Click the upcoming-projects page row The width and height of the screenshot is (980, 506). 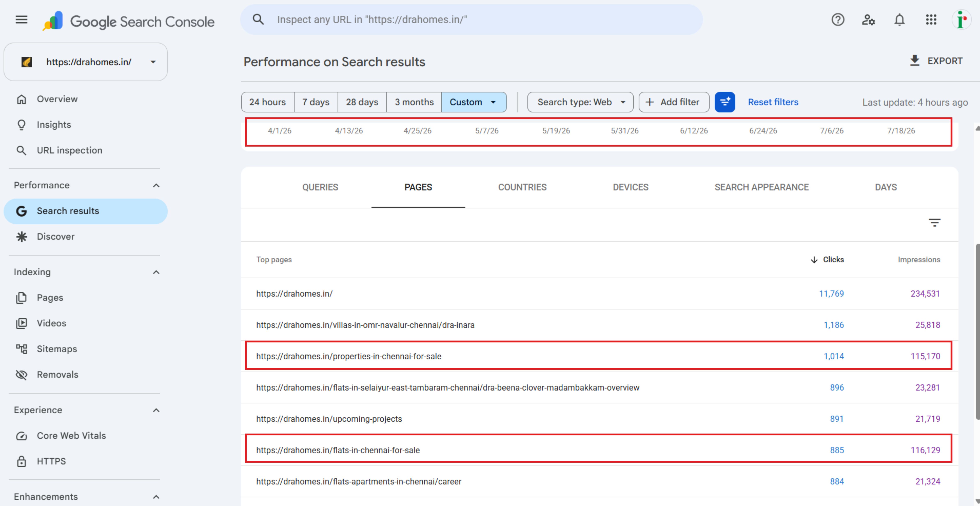coord(599,419)
